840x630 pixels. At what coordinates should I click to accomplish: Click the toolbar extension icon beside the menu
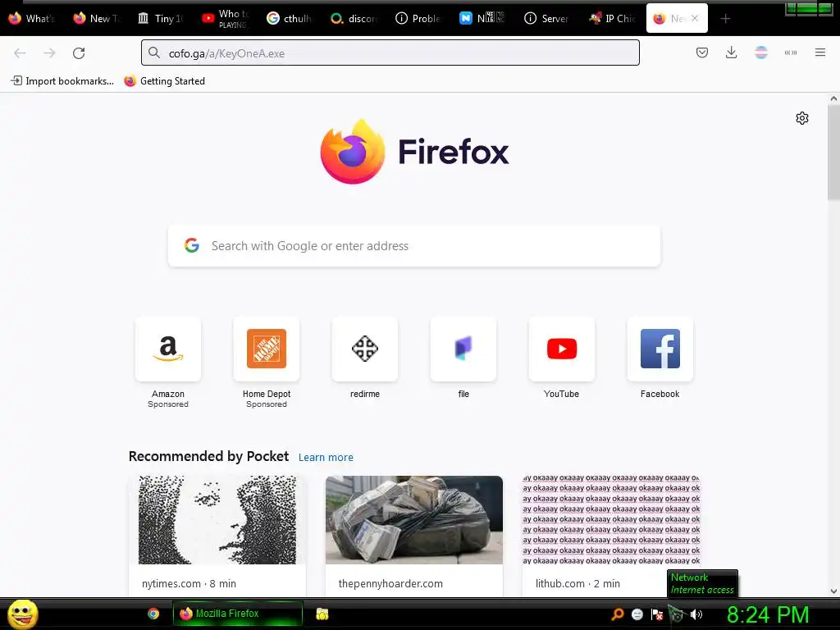[x=790, y=52]
